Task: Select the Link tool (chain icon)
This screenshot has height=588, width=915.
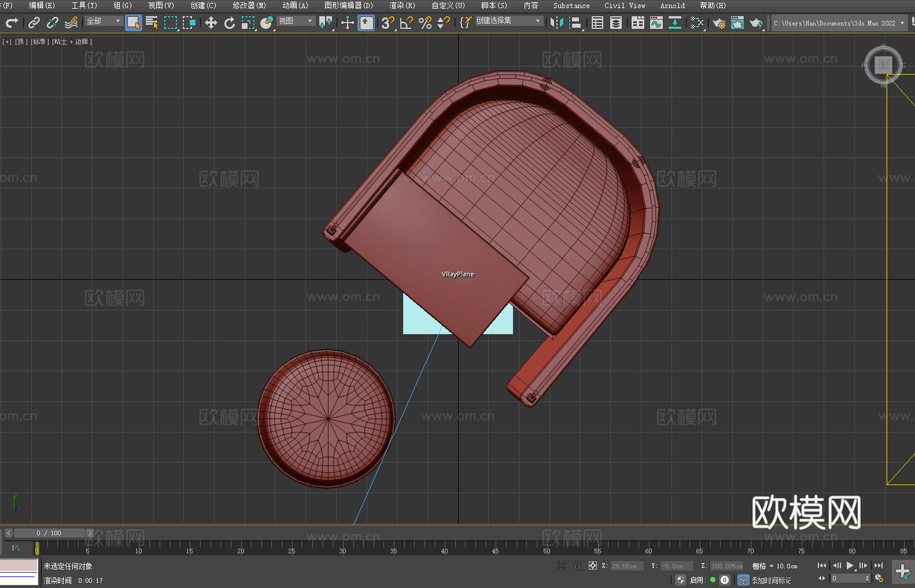Action: (x=34, y=23)
